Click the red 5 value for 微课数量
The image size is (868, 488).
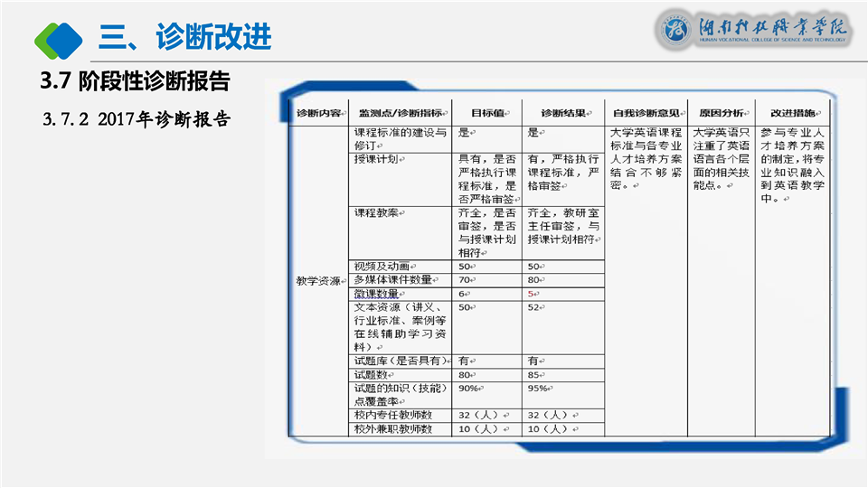coord(533,294)
